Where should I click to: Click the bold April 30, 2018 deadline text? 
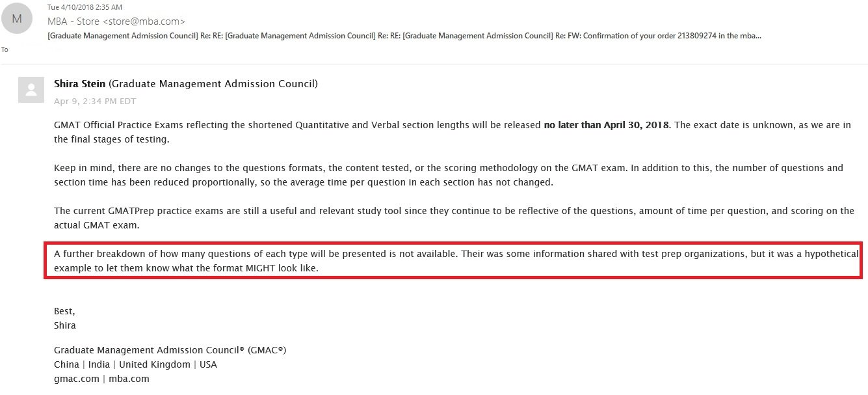(606, 125)
